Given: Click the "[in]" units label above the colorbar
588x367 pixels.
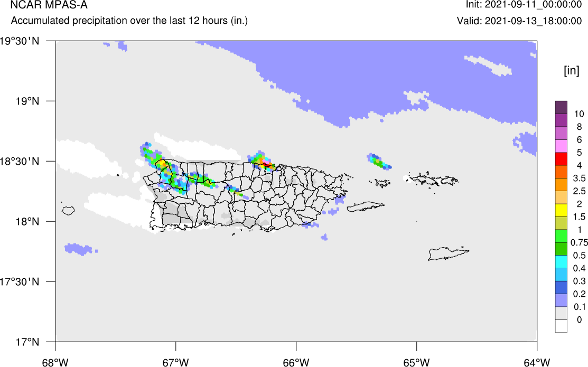Looking at the screenshot, I should click(x=572, y=70).
